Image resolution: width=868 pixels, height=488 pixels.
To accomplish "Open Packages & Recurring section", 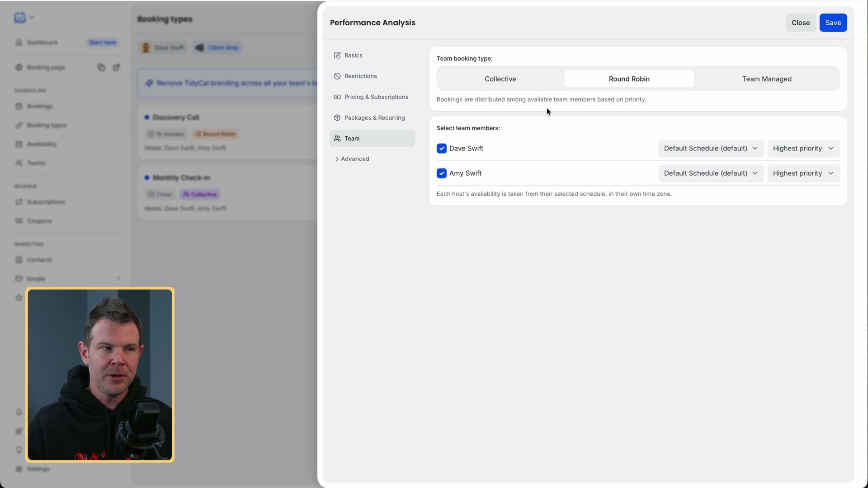I will point(372,117).
